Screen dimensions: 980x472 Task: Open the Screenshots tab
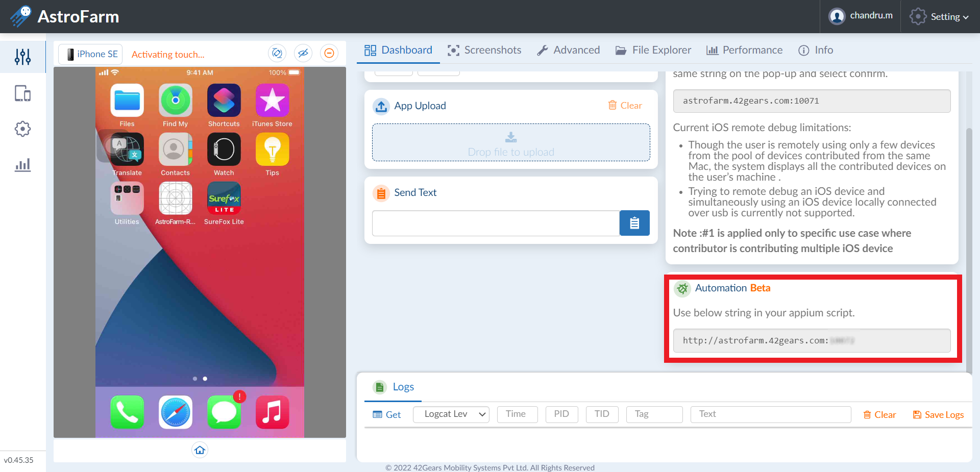pyautogui.click(x=484, y=50)
